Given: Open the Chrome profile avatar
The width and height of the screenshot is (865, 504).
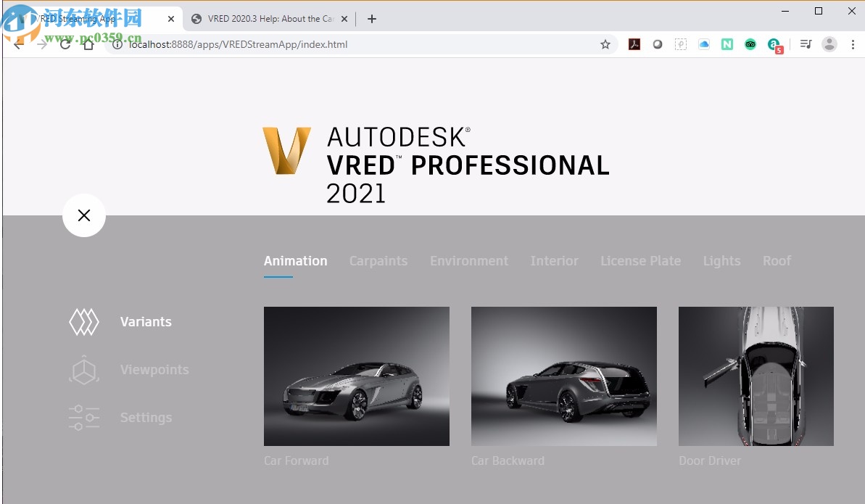Looking at the screenshot, I should click(x=829, y=44).
